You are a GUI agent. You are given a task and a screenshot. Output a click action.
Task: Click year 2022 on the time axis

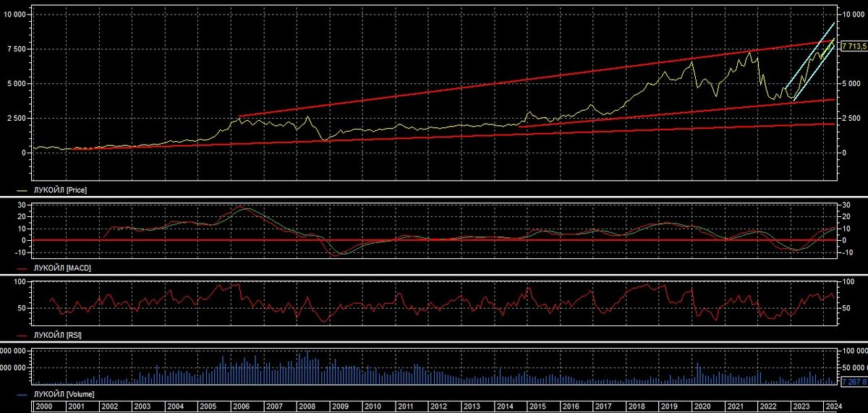[768, 407]
